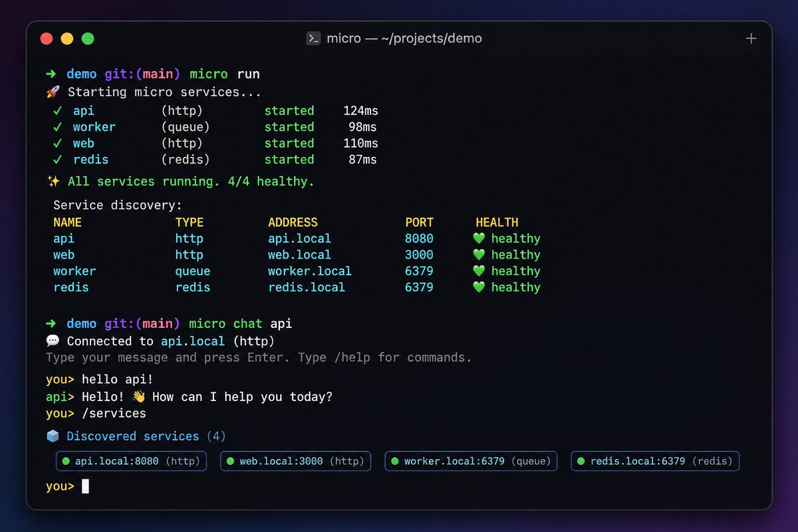Viewport: 798px width, 532px height.
Task: Click the green heart in web row
Action: click(479, 255)
